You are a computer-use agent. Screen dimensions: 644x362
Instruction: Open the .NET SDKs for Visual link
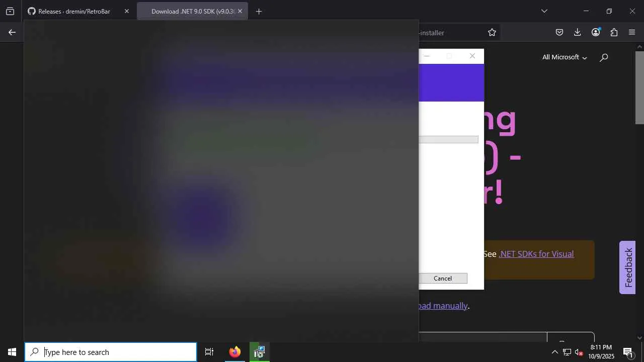[536, 254]
